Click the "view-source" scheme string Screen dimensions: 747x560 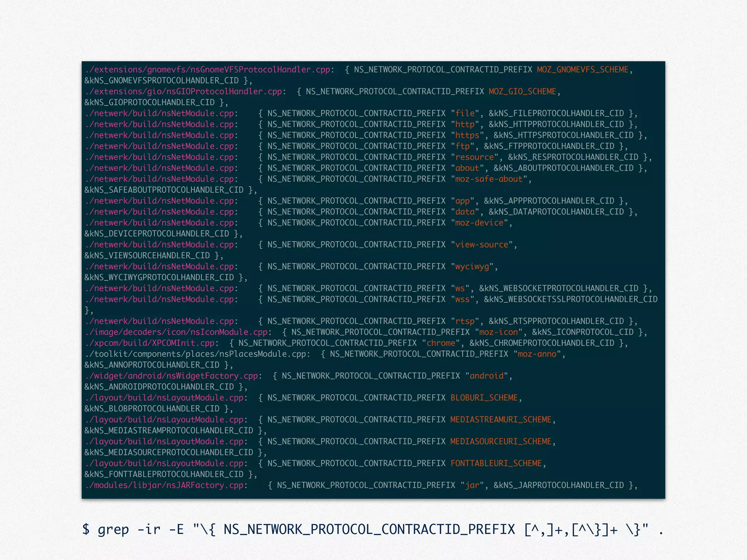(482, 245)
